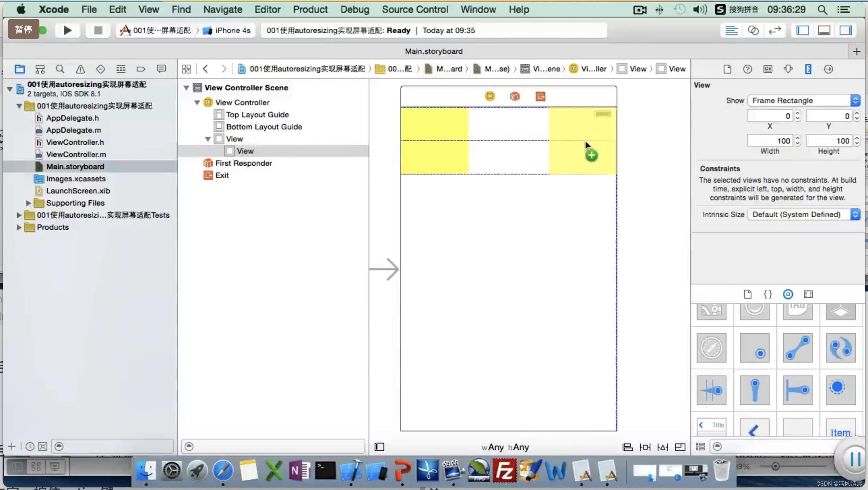Select the Editor menu in menu bar
Screen dimensions: 868x490
[268, 9]
